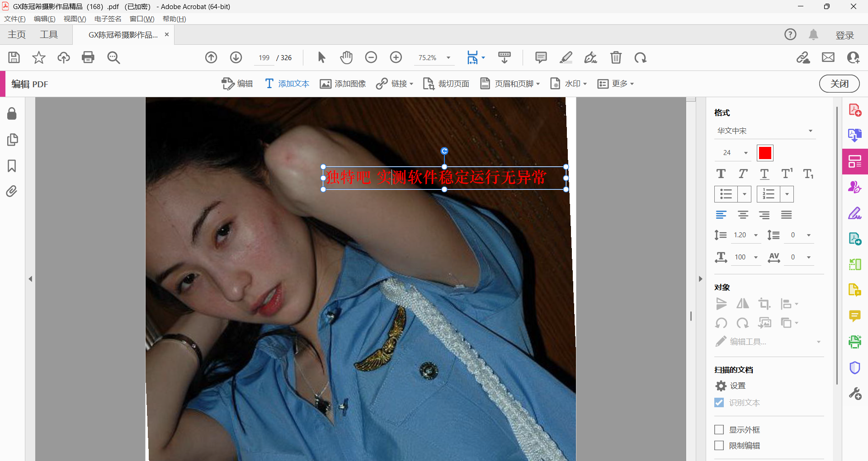Open the Attachments paperclip panel
Image resolution: width=868 pixels, height=461 pixels.
point(12,192)
